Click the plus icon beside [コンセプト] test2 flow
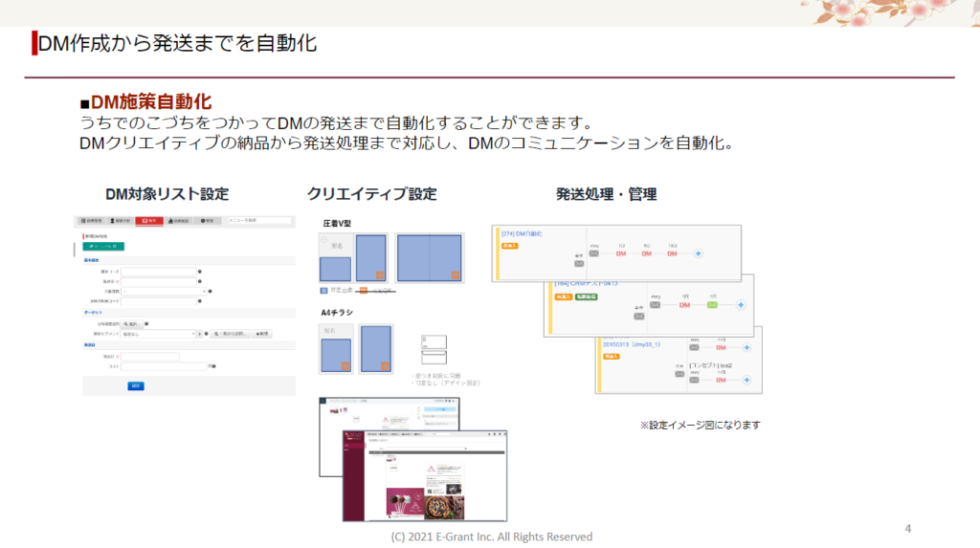Viewport: 980px width, 548px height. [x=747, y=381]
